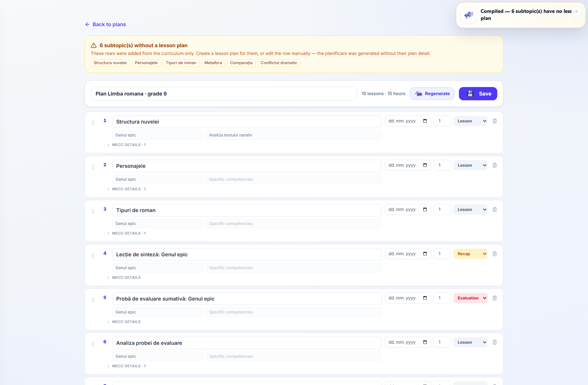Grab the drag handle for Structura nuvelei
The image size is (588, 385).
(x=93, y=123)
